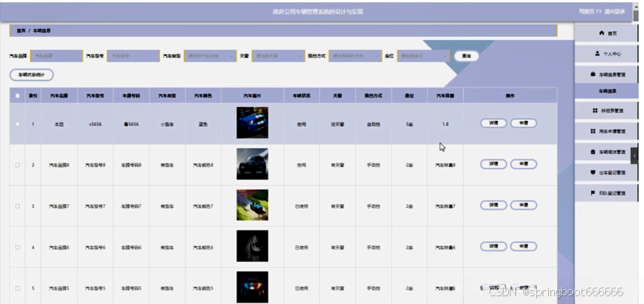The image size is (644, 304).
Task: Click the clipboard icon beside 车辆调派管理
Action: coord(592,152)
